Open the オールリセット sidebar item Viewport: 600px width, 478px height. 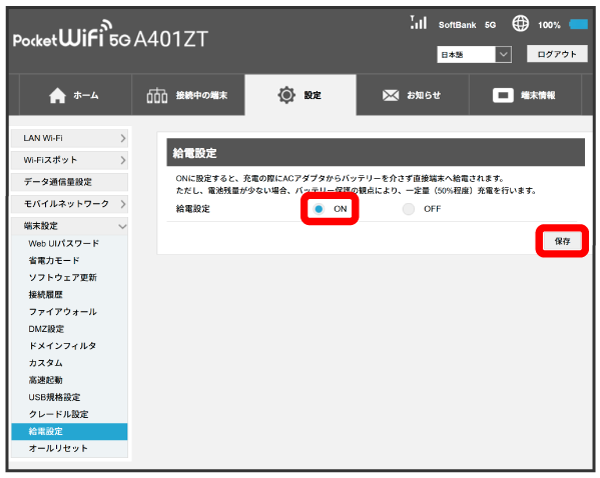[x=58, y=448]
